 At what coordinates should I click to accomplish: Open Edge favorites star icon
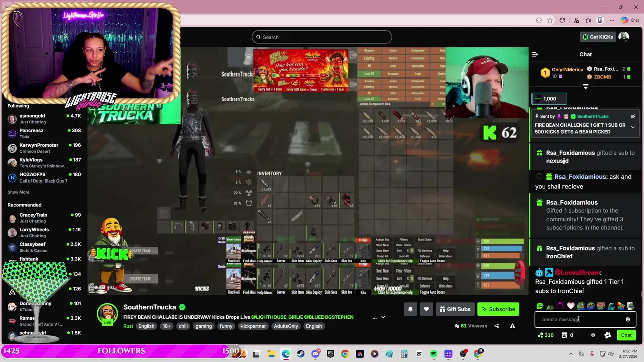click(x=550, y=20)
